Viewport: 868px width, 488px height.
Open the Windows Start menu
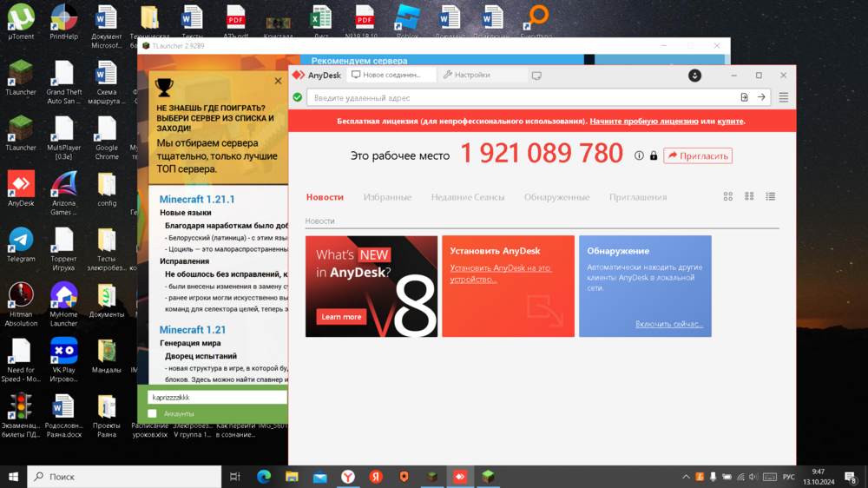pyautogui.click(x=13, y=477)
